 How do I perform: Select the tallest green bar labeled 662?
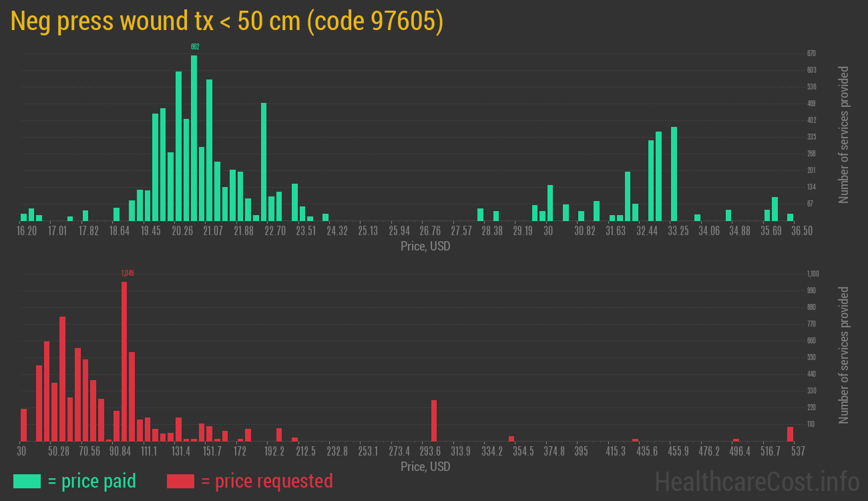click(194, 138)
